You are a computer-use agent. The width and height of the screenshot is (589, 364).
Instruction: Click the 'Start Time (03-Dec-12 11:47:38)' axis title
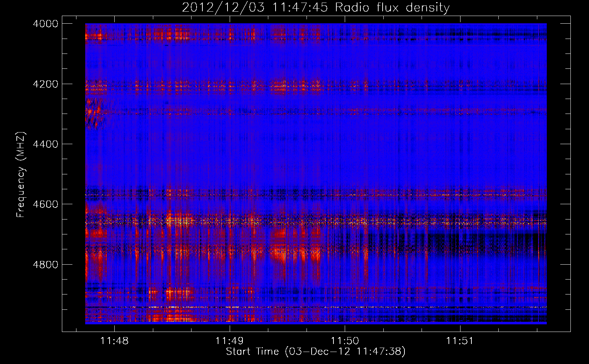[316, 352]
